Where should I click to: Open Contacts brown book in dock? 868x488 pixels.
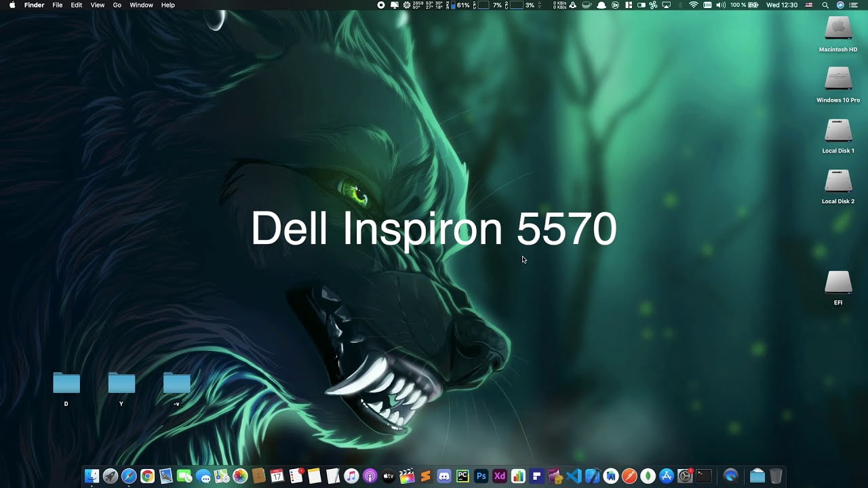[258, 476]
